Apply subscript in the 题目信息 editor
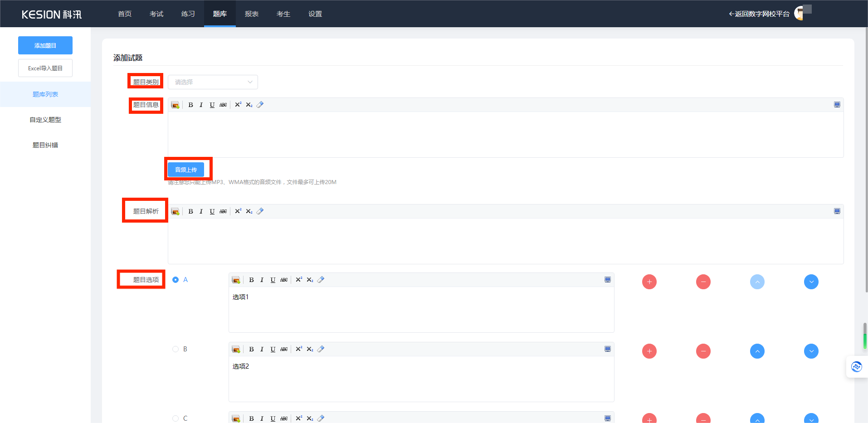 click(x=249, y=105)
